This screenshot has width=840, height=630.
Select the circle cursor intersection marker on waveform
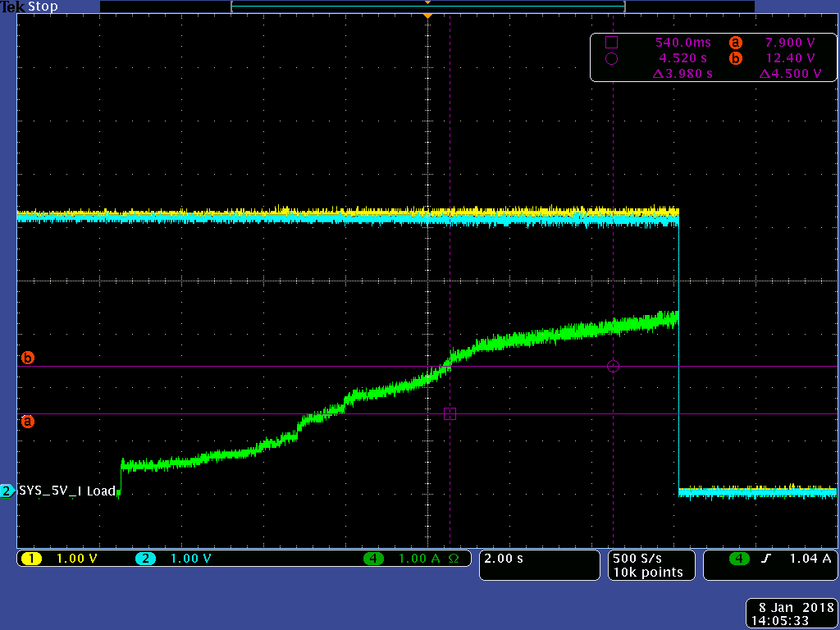614,367
